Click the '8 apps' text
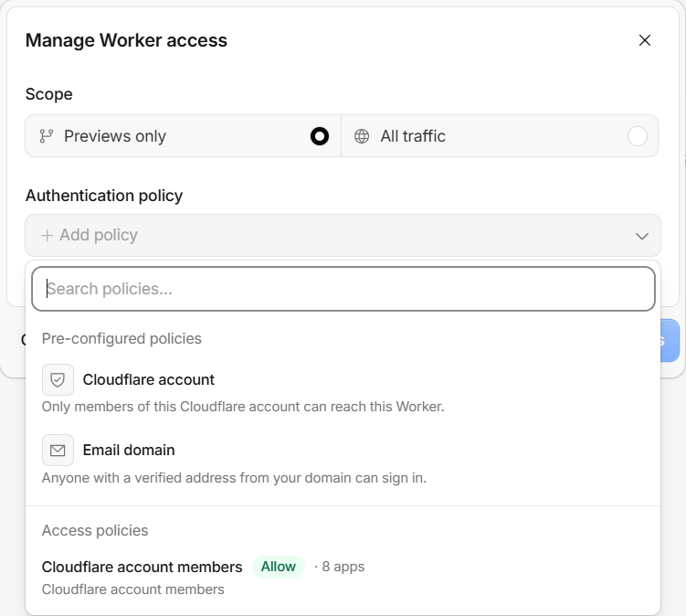Screen dimensions: 686x616 pyautogui.click(x=343, y=567)
